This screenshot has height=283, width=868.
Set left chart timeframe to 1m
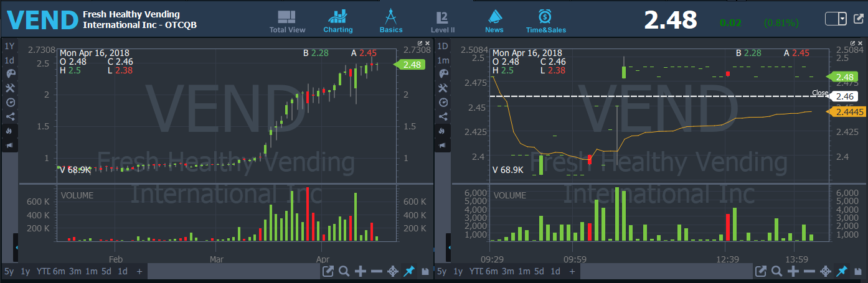click(91, 271)
